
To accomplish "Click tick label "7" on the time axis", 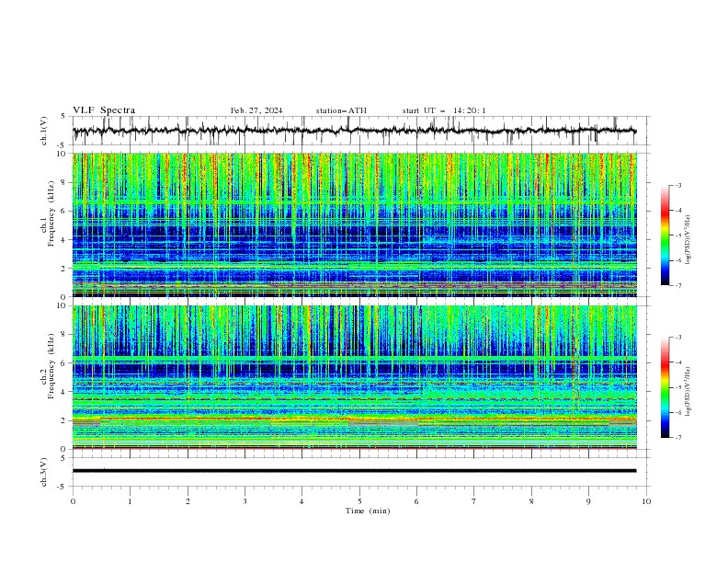I will 474,501.
